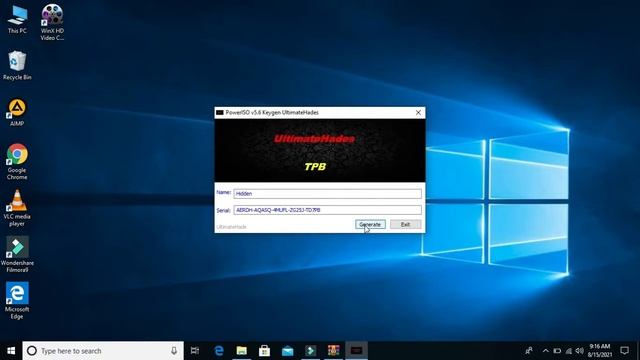
Task: Open the volume tray icon
Action: 580,351
